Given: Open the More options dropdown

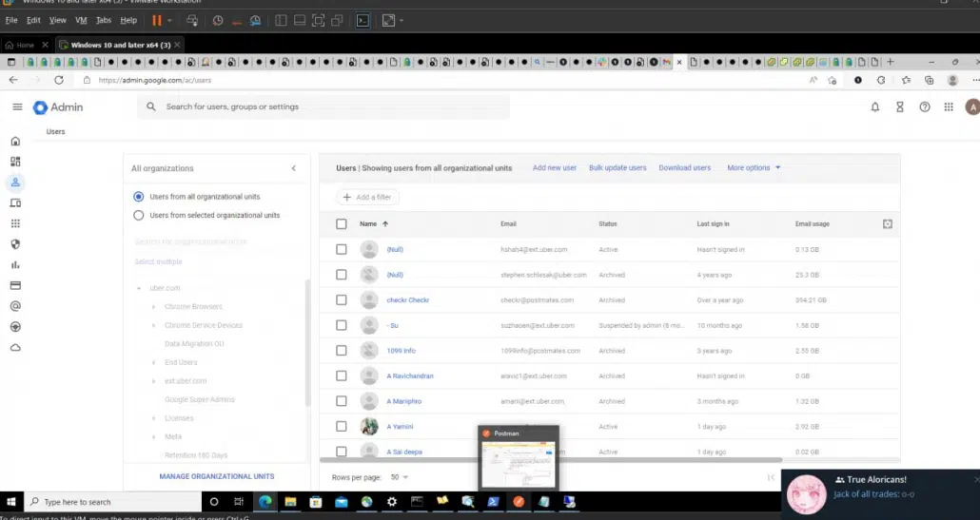Looking at the screenshot, I should [754, 168].
